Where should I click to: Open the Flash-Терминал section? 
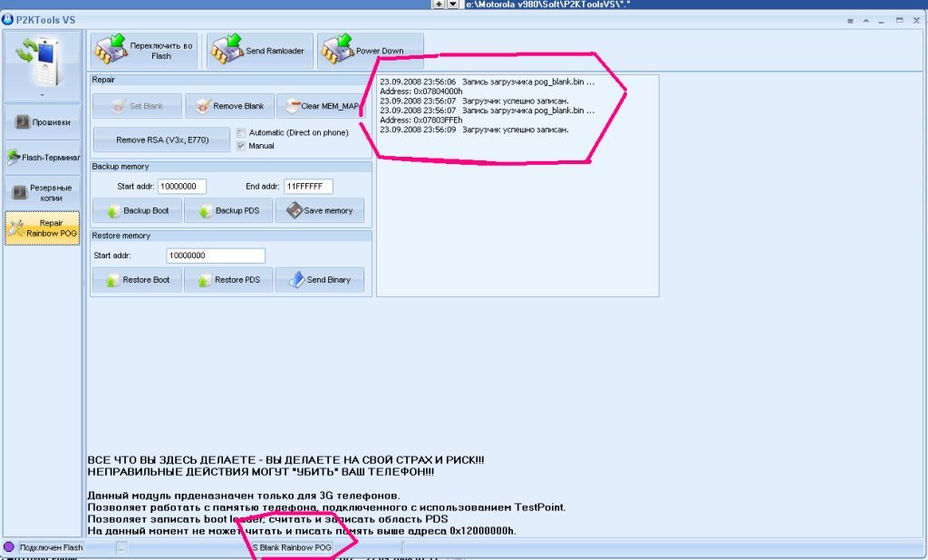(43, 158)
